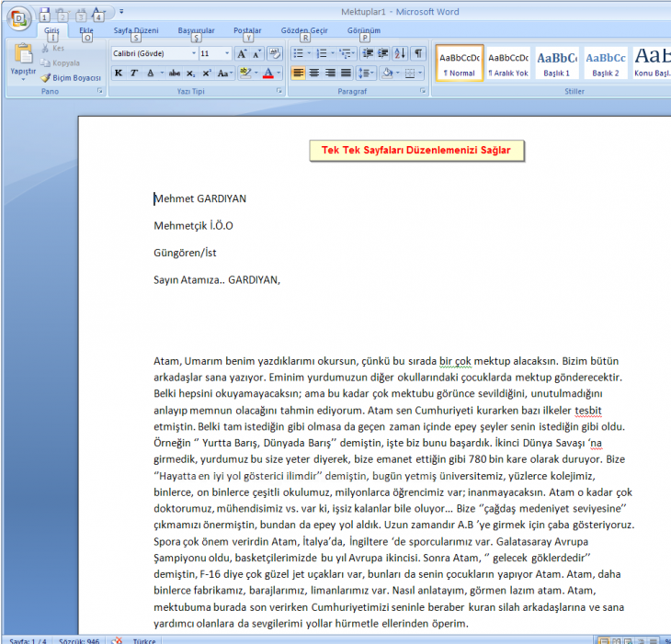Apply subscript formatting
The width and height of the screenshot is (671, 644).
tap(190, 73)
